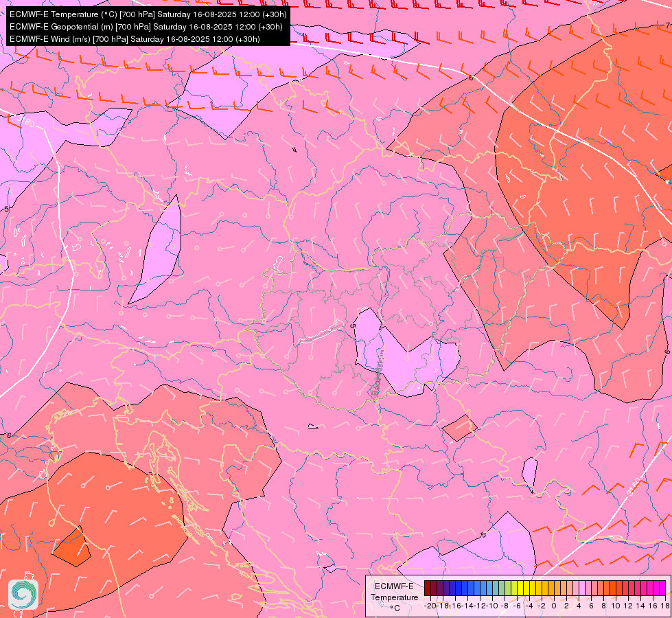Screen dimensions: 672x618
Task: Click the legend tick label 0
Action: pyautogui.click(x=554, y=606)
